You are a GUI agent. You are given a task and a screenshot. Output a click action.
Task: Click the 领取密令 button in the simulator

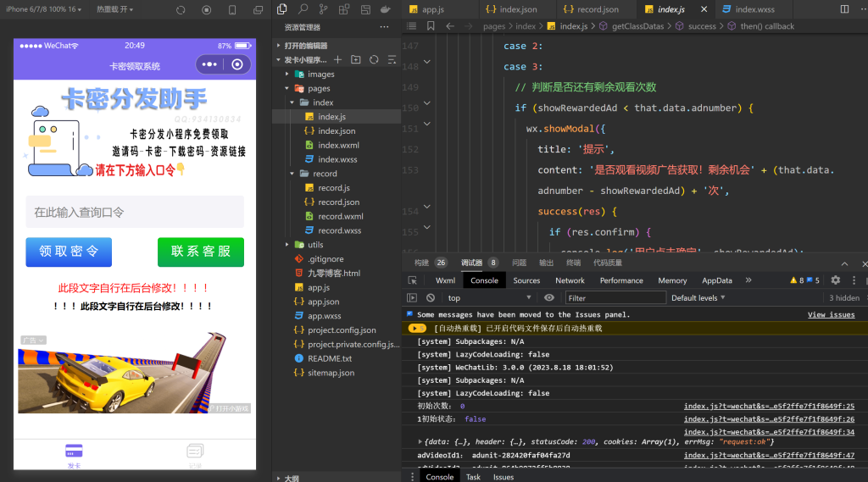69,252
